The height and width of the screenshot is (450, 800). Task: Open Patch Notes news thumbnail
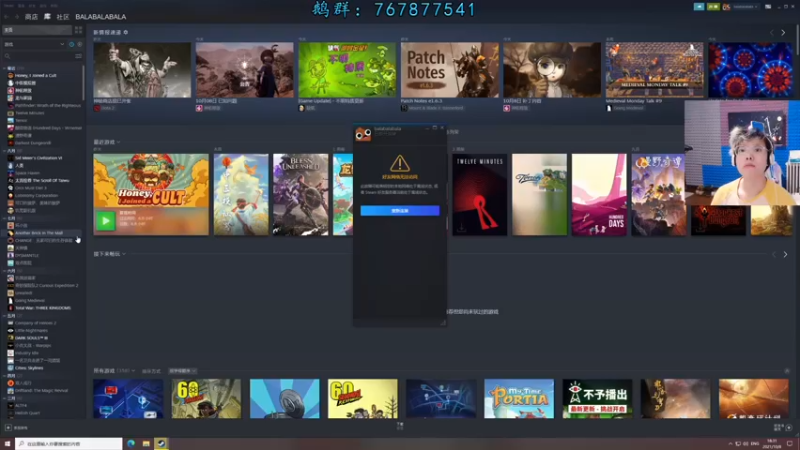[x=449, y=70]
